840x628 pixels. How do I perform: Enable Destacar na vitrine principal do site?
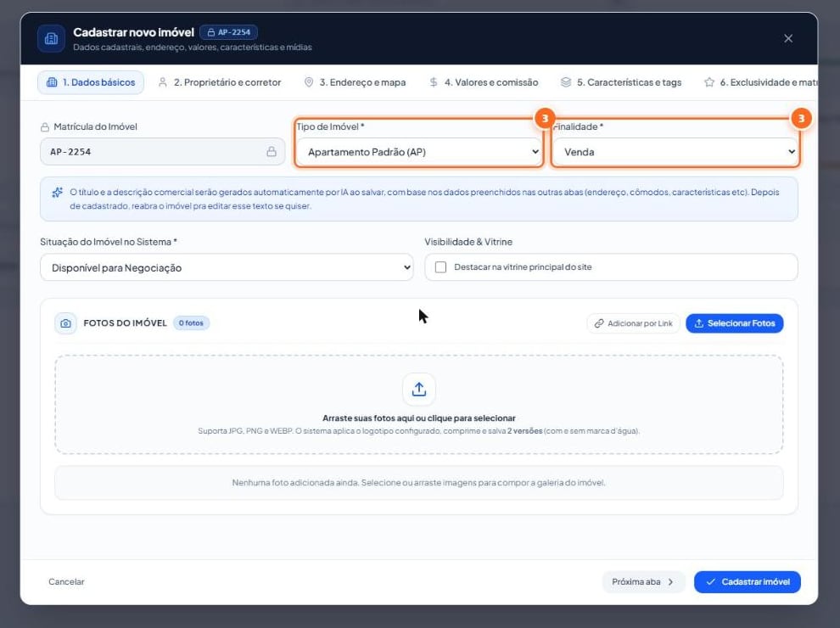tap(441, 266)
